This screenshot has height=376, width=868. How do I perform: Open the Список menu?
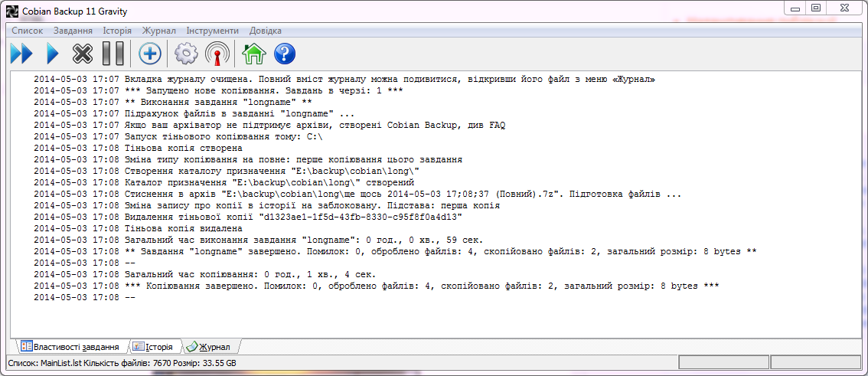(28, 31)
